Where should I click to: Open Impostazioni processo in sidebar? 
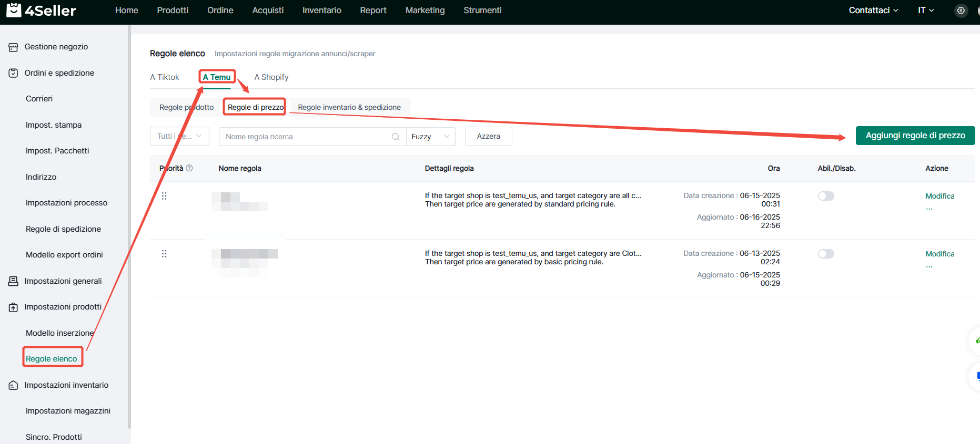tap(66, 203)
